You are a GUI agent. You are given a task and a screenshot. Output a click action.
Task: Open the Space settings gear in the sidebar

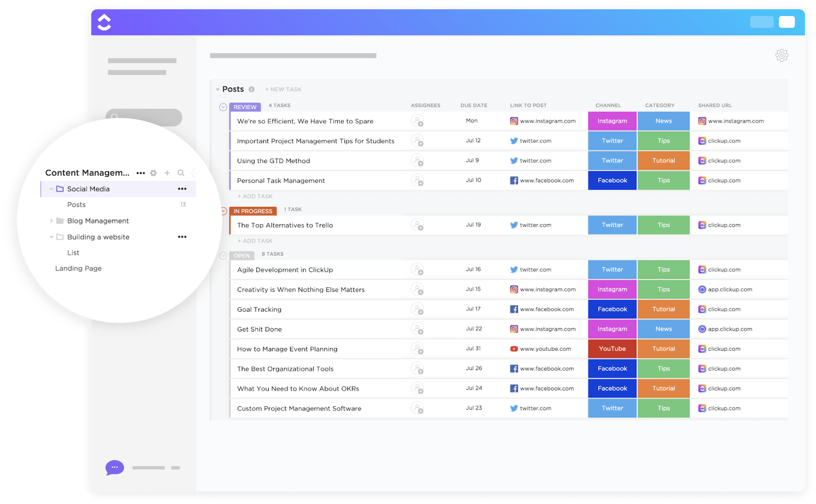154,173
